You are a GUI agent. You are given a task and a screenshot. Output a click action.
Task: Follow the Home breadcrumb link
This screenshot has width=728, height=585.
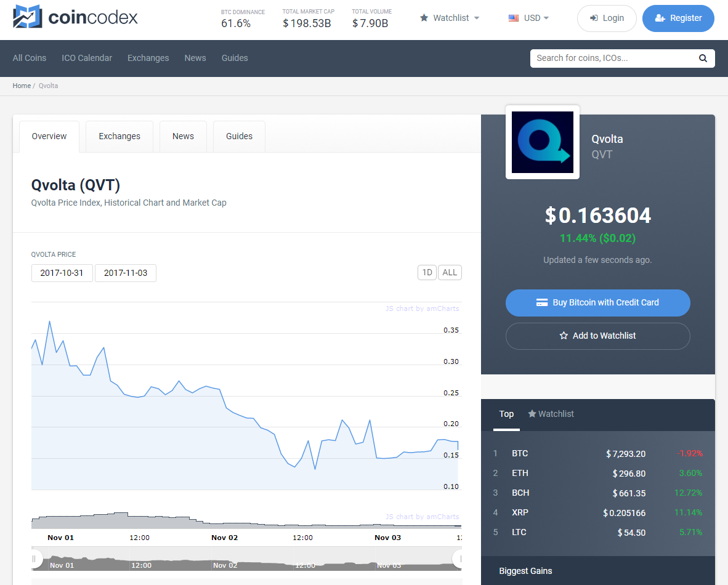tap(22, 86)
